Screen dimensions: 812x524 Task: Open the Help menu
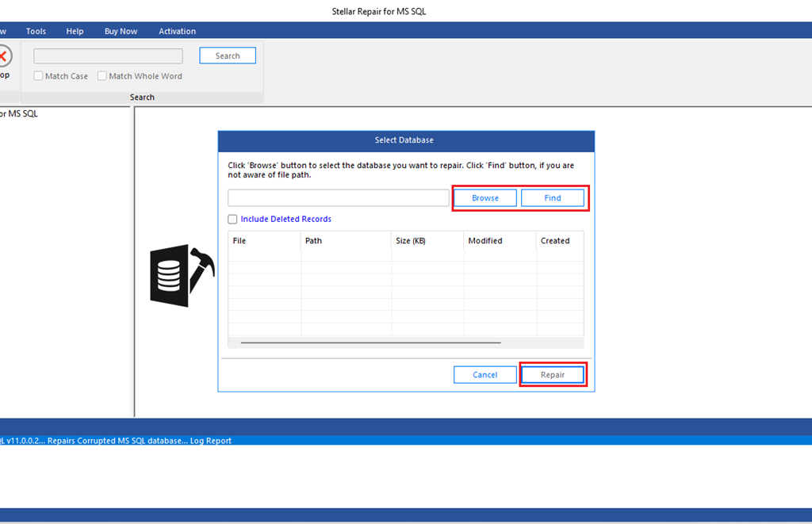click(75, 31)
